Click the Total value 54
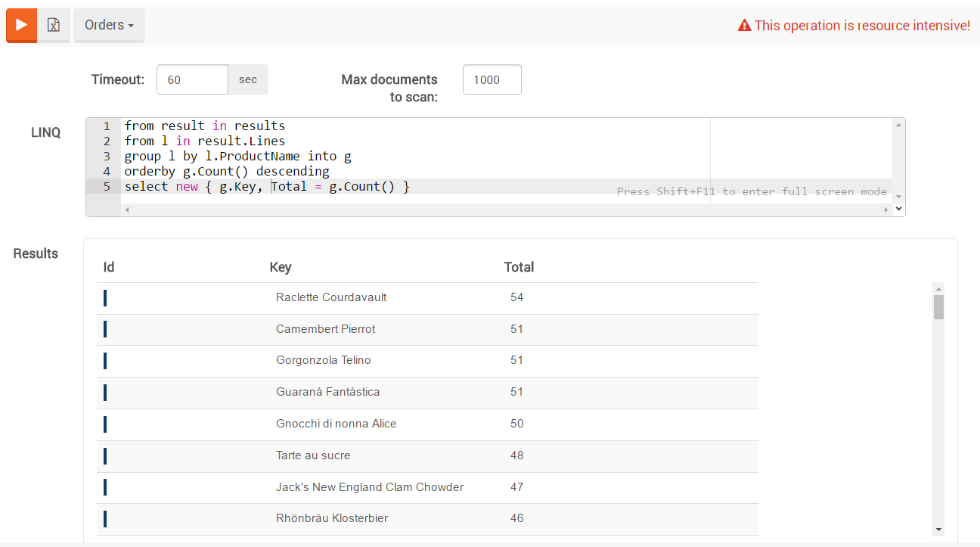 click(x=516, y=297)
